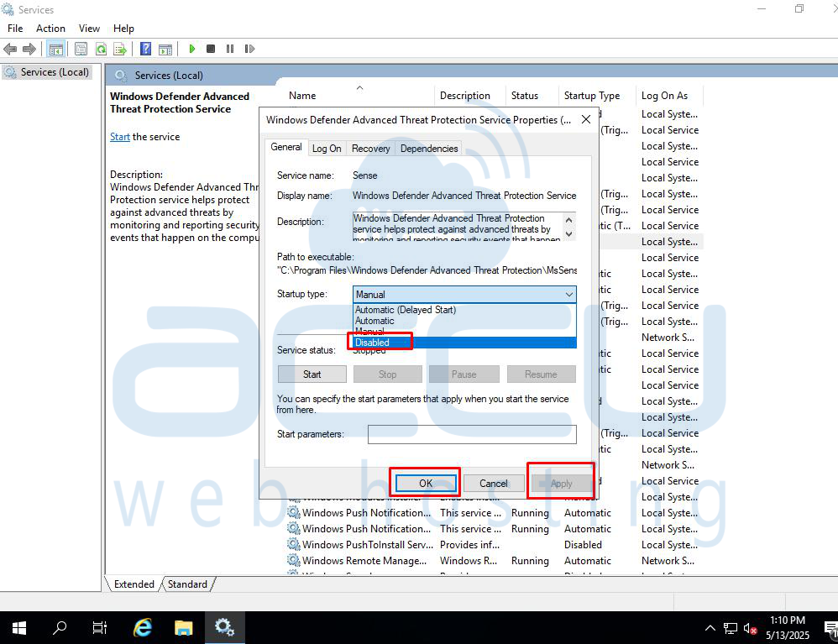Select Services (Local) in the console tree
This screenshot has width=838, height=644.
click(x=48, y=72)
